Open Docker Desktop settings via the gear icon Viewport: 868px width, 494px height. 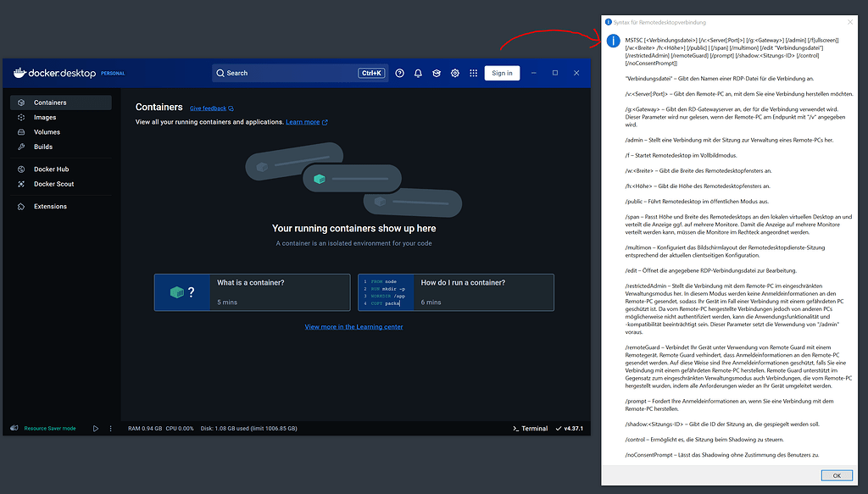pos(455,73)
